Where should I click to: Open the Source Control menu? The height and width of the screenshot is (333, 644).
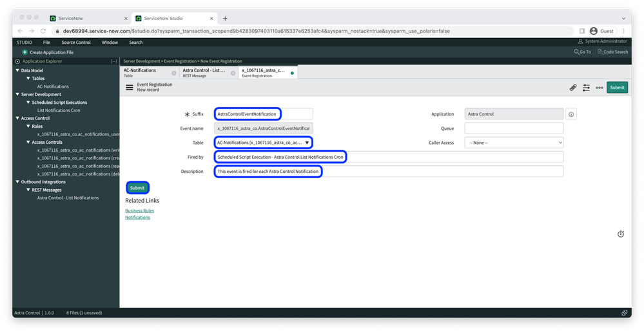[x=76, y=43]
